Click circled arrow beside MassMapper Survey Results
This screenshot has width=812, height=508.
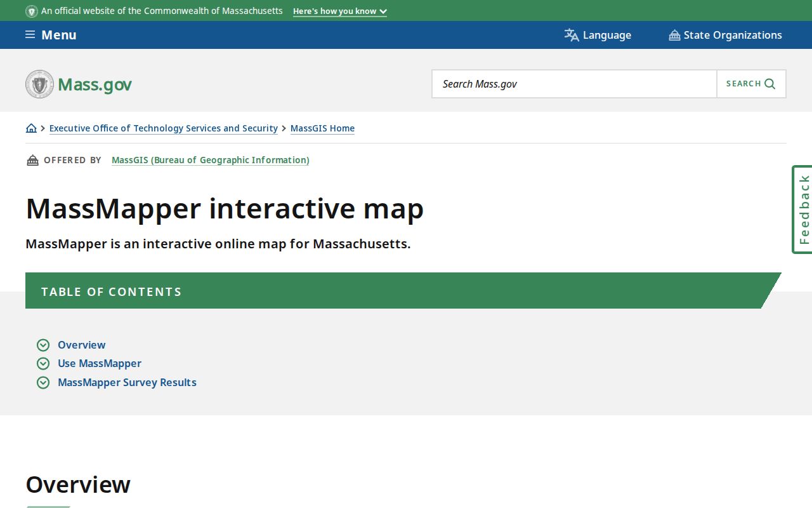coord(43,382)
